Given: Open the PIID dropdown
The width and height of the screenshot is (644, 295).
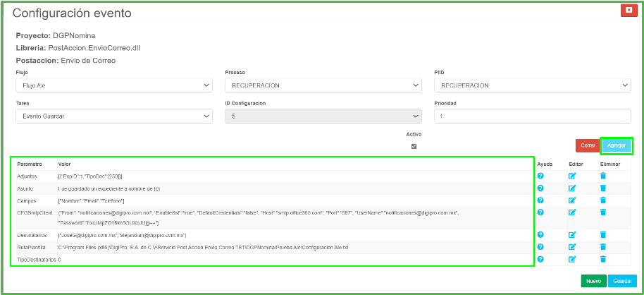Looking at the screenshot, I should [532, 85].
